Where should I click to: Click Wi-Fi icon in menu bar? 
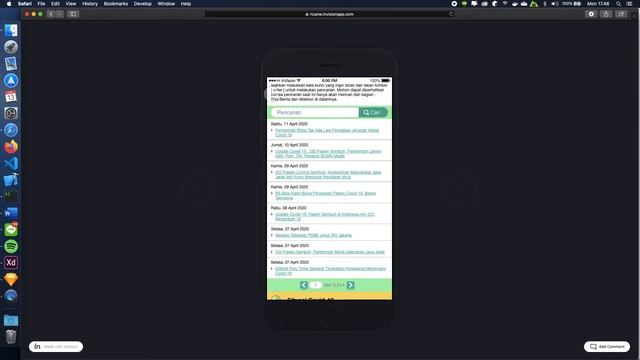coord(505,4)
